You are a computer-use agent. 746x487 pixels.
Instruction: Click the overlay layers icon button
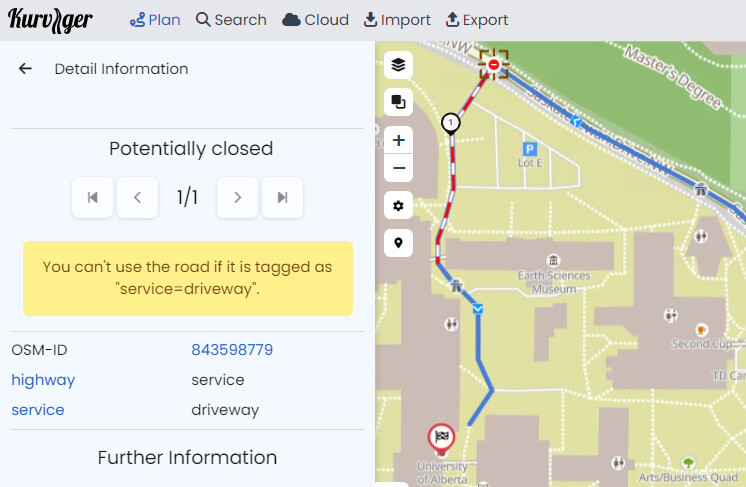coord(398,102)
